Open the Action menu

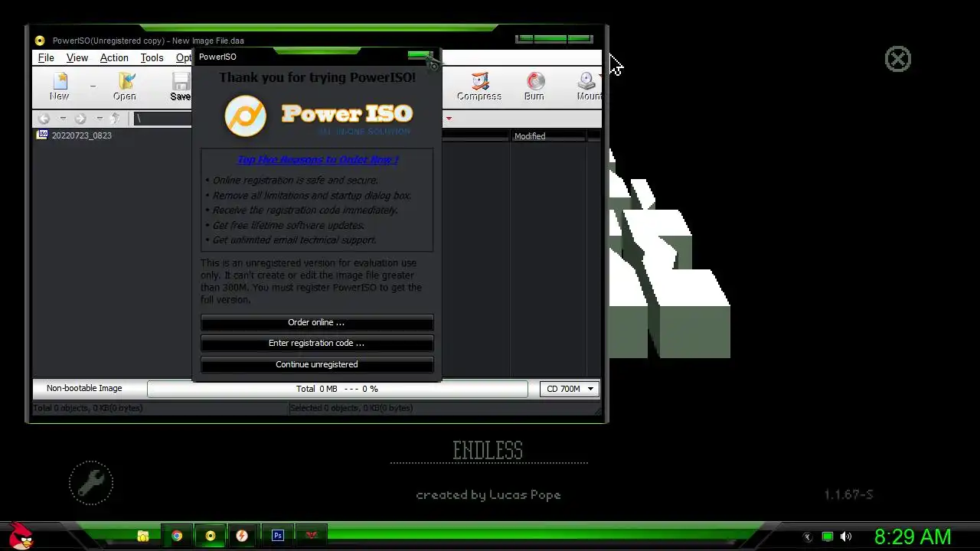[114, 57]
